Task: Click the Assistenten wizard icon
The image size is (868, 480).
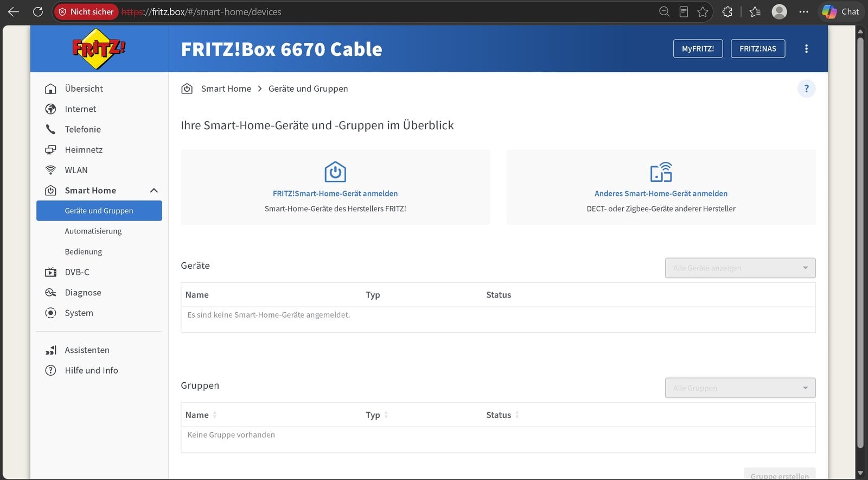Action: pyautogui.click(x=50, y=350)
